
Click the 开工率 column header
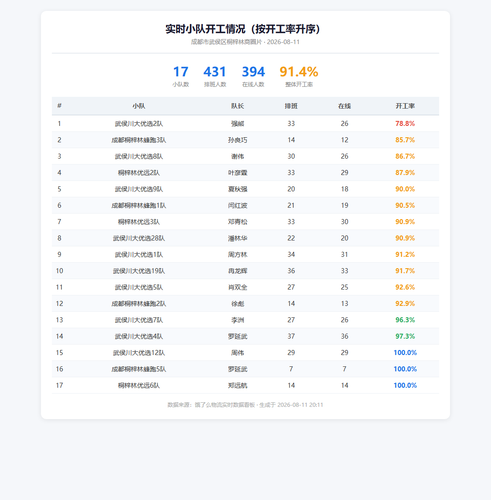(405, 106)
